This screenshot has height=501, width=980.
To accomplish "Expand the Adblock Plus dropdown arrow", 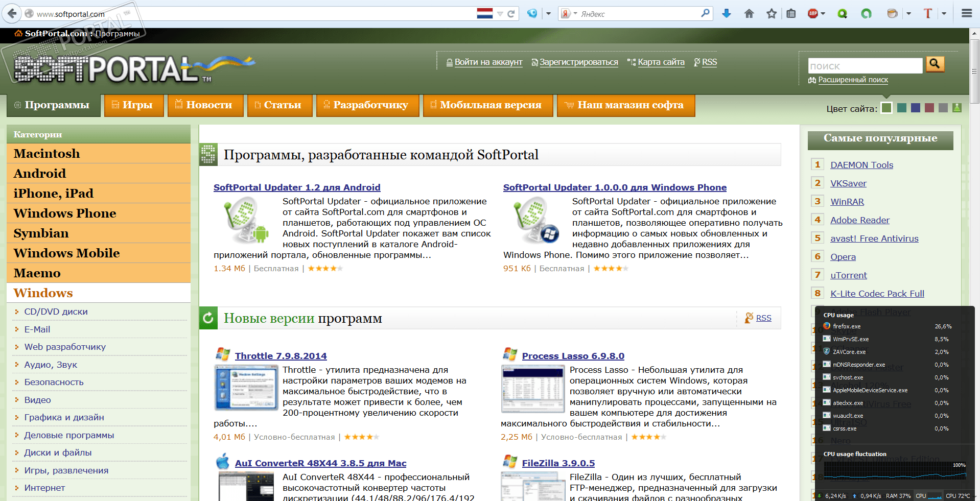I will pos(823,14).
